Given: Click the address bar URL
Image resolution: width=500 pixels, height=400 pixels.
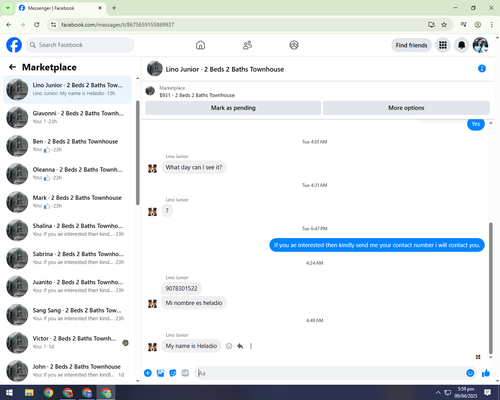Looking at the screenshot, I should (118, 25).
